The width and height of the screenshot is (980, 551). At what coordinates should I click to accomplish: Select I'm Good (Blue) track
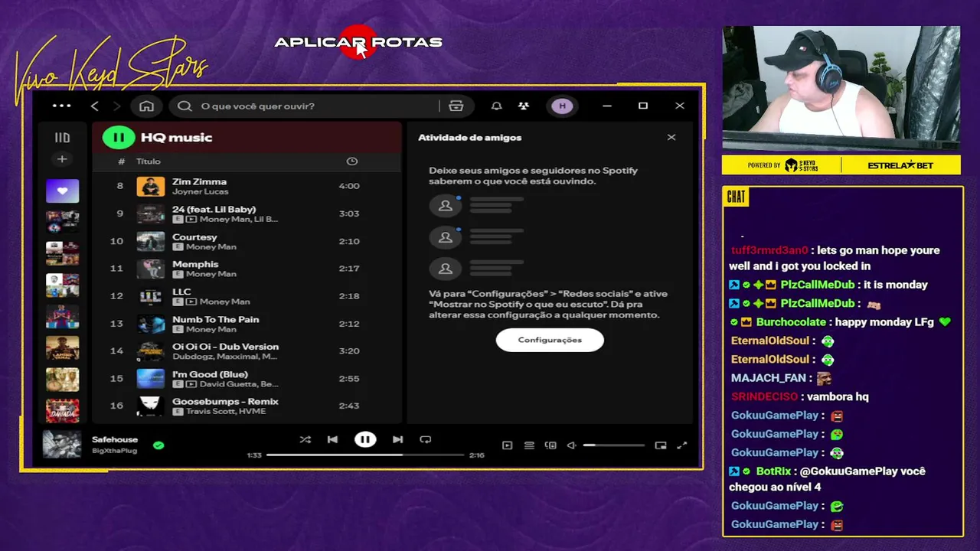coord(247,379)
